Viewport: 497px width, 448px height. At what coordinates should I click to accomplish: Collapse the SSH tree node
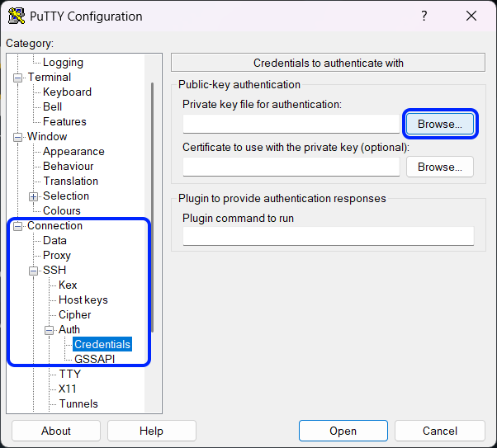click(x=33, y=271)
